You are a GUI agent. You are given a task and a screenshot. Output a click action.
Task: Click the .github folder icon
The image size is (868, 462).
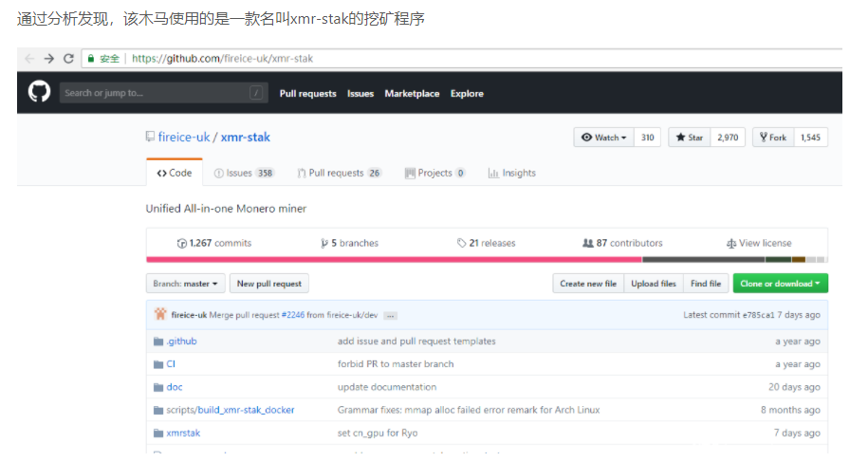(158, 342)
